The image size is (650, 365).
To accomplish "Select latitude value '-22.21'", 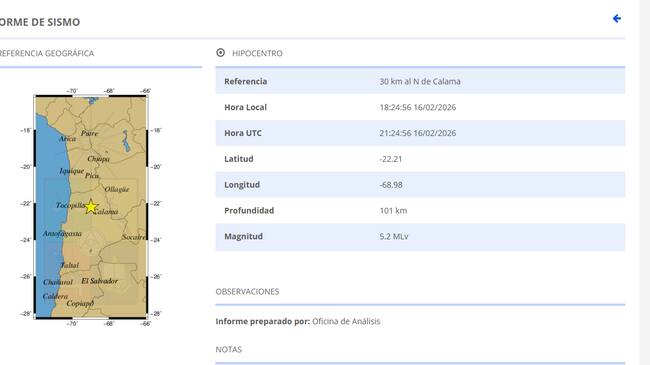I will coord(390,159).
